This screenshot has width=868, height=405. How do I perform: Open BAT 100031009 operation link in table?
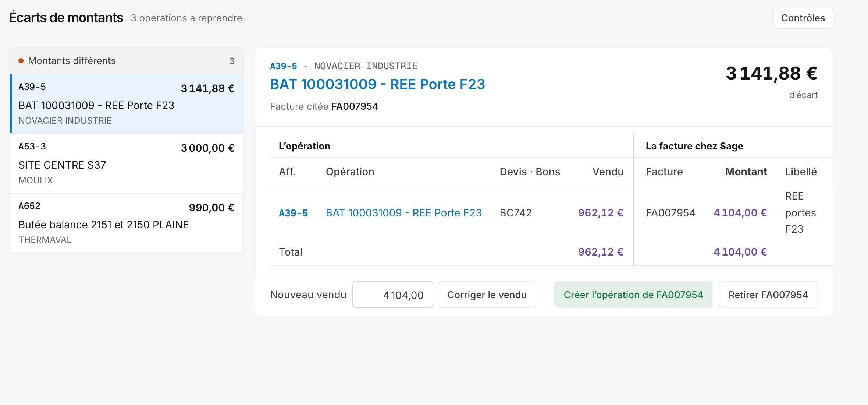(403, 213)
